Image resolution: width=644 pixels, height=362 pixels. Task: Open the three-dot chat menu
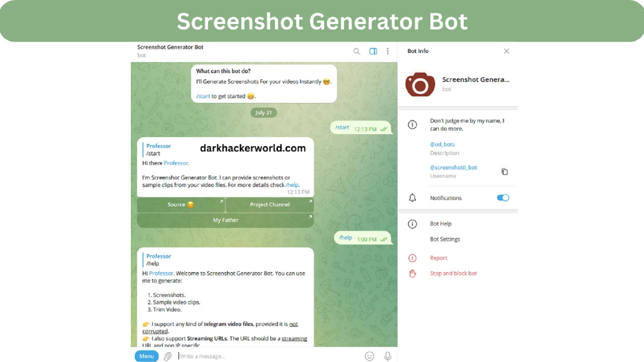pyautogui.click(x=388, y=51)
